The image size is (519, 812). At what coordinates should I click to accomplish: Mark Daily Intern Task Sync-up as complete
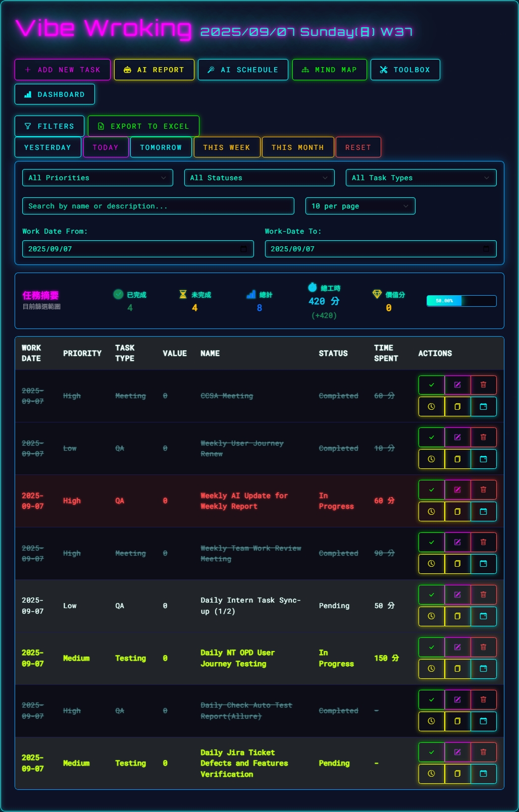coord(432,595)
